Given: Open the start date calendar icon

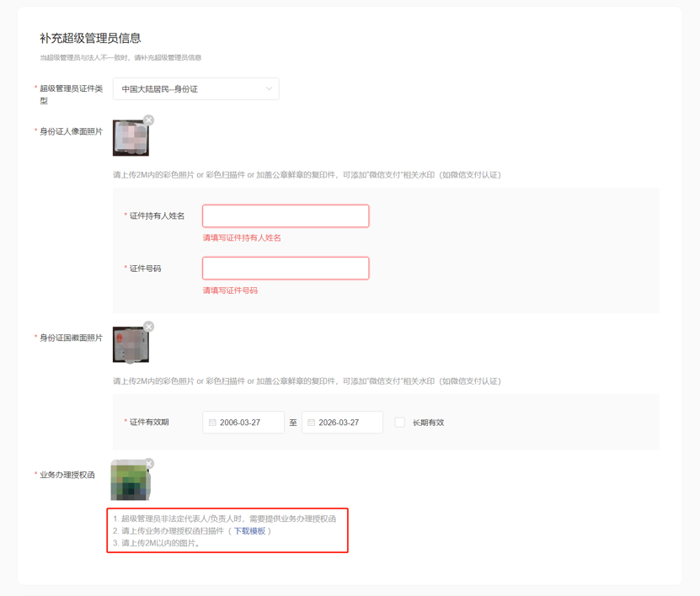Looking at the screenshot, I should [x=212, y=423].
